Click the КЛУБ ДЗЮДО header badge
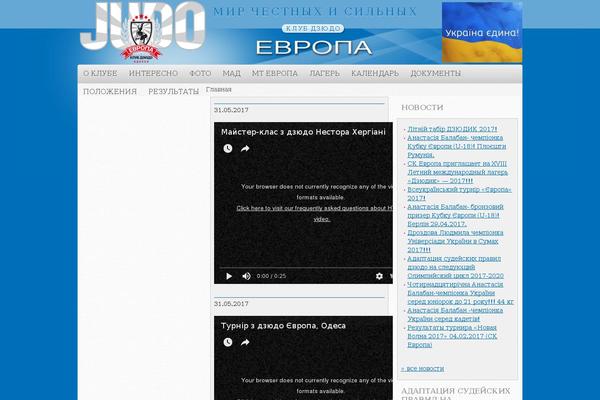The image size is (600, 400). (x=313, y=29)
